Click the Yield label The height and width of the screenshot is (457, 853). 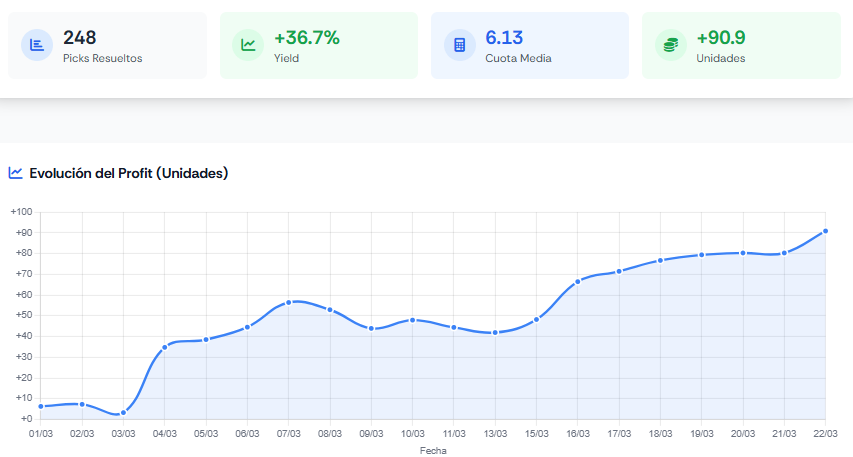286,58
